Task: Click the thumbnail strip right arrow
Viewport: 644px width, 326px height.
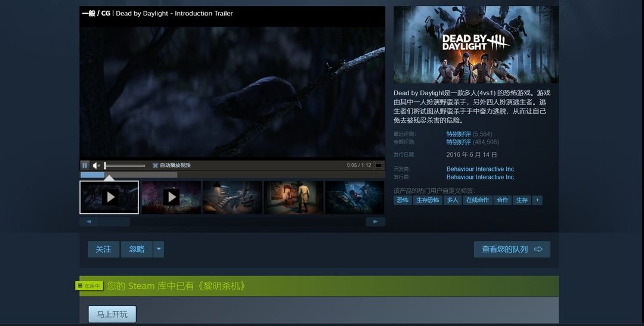Action: click(x=376, y=222)
